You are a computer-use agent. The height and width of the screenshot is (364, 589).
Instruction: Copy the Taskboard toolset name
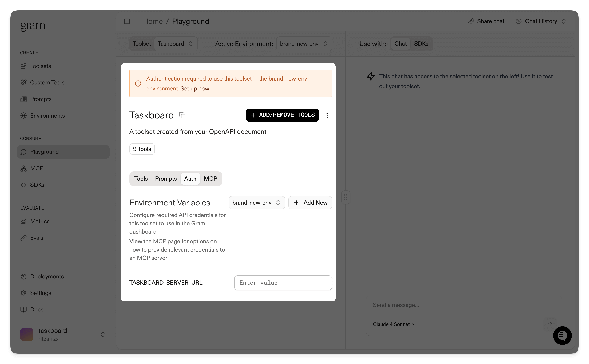182,115
